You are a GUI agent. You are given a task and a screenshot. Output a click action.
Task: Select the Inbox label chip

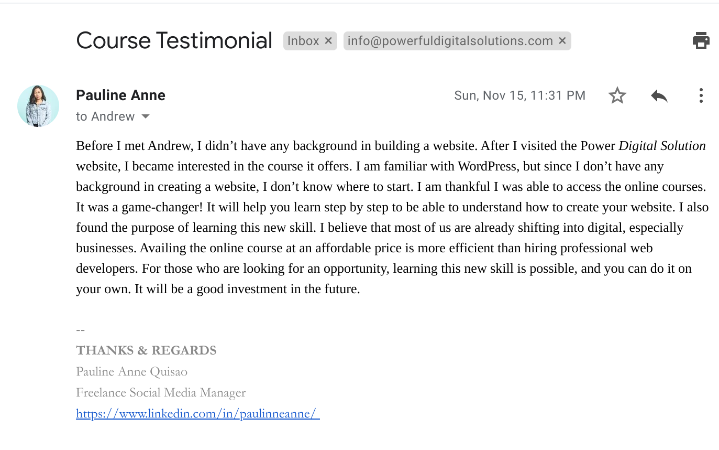pos(303,41)
